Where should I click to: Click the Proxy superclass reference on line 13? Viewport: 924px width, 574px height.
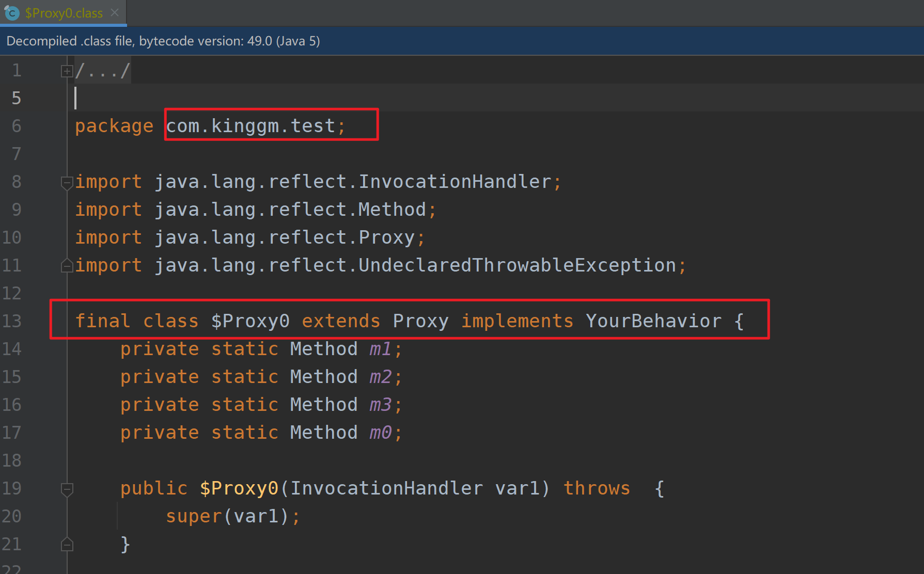[420, 321]
